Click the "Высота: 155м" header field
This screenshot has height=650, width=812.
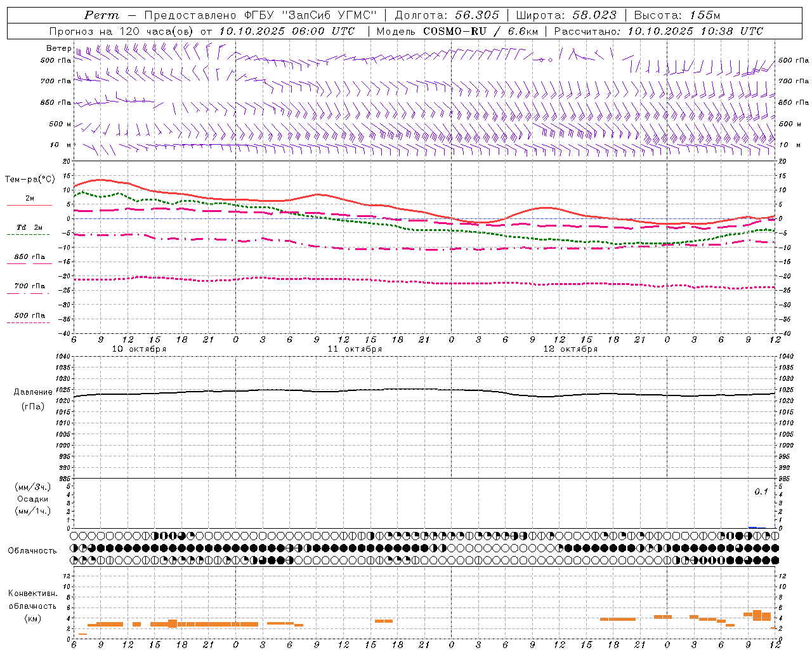click(x=678, y=15)
